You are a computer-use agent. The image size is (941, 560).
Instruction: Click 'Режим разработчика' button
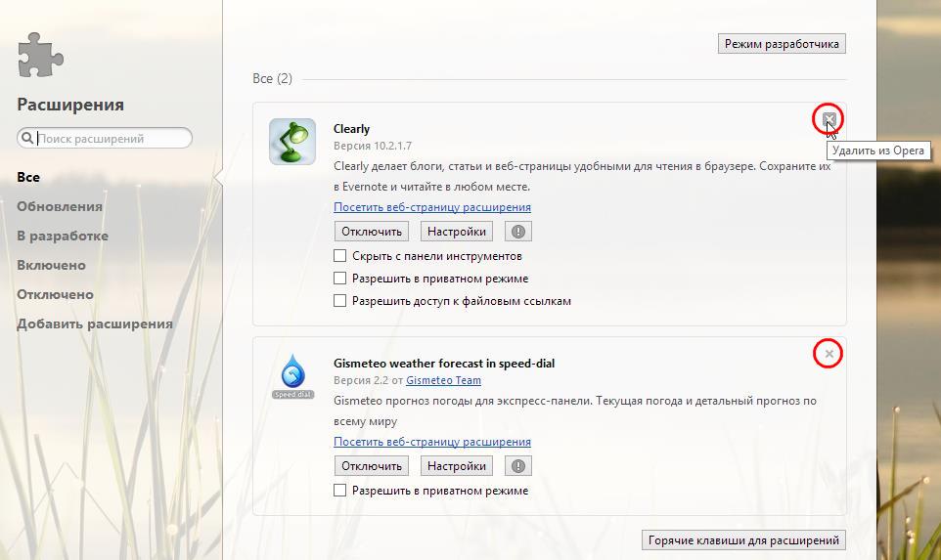[x=782, y=44]
